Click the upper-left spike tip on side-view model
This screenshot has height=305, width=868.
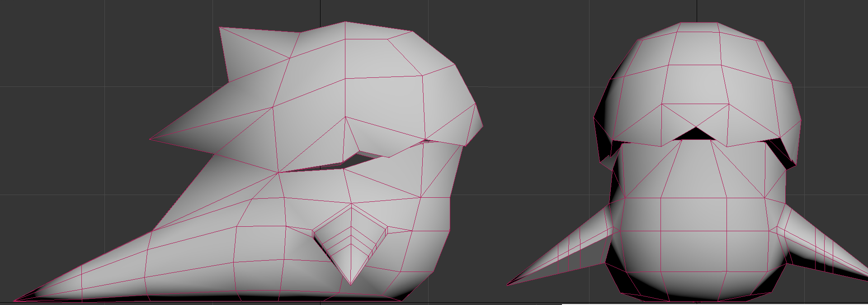220,28
